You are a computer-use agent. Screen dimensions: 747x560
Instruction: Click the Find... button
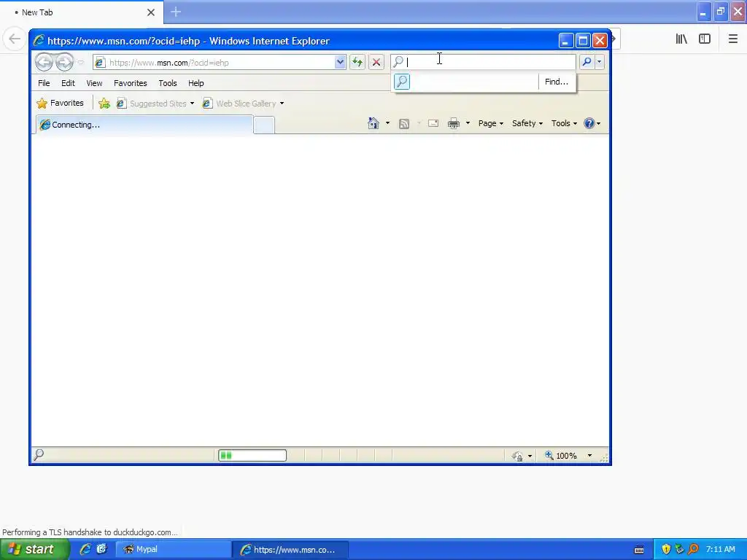557,82
